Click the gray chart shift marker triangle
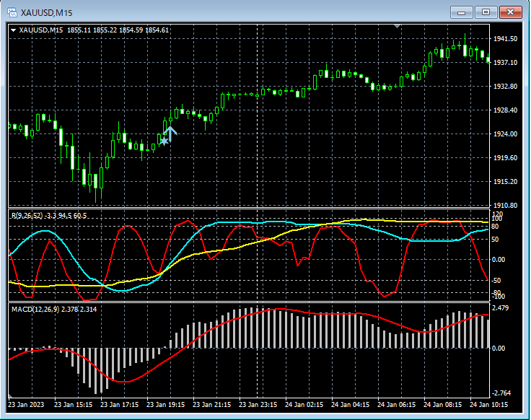 398,26
